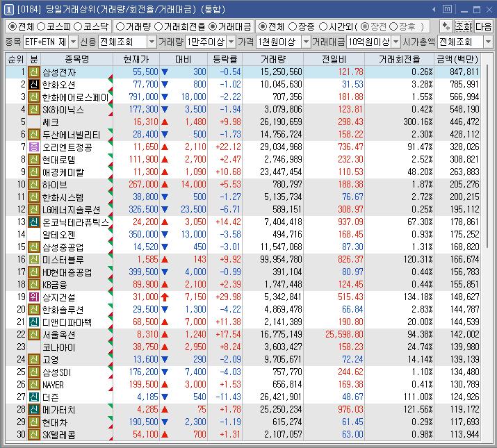Open the 시가총액 전체조회 dropdown
Image resolution: width=497 pixels, height=448 pixels.
(488, 42)
